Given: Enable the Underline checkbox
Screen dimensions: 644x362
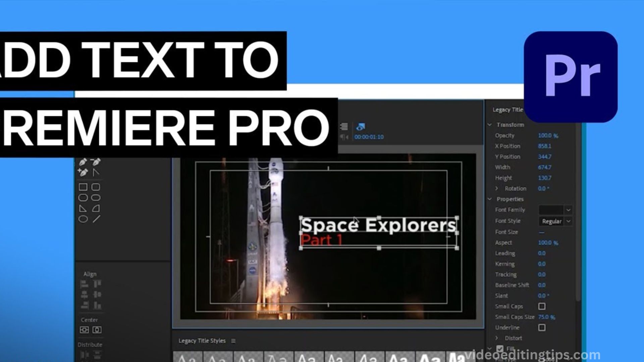Looking at the screenshot, I should [542, 327].
